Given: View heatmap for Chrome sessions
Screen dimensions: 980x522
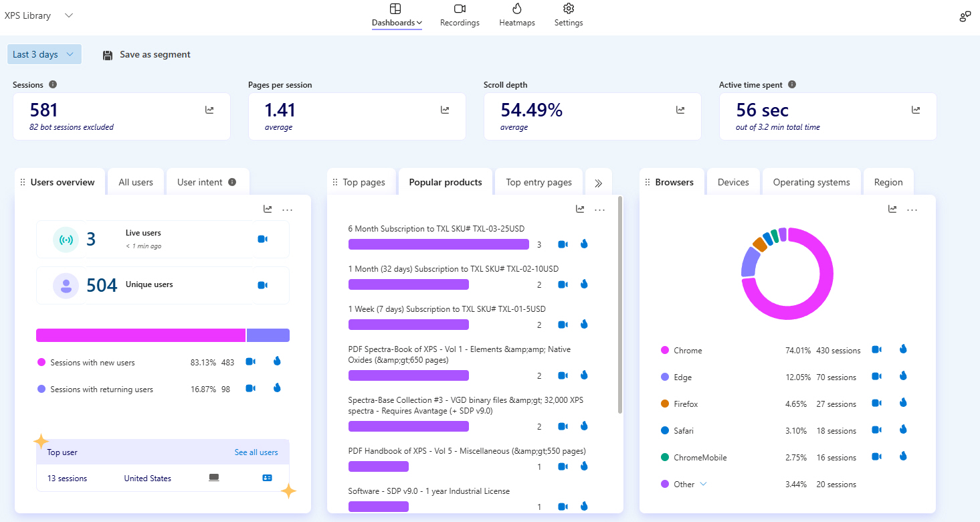Looking at the screenshot, I should click(x=902, y=349).
